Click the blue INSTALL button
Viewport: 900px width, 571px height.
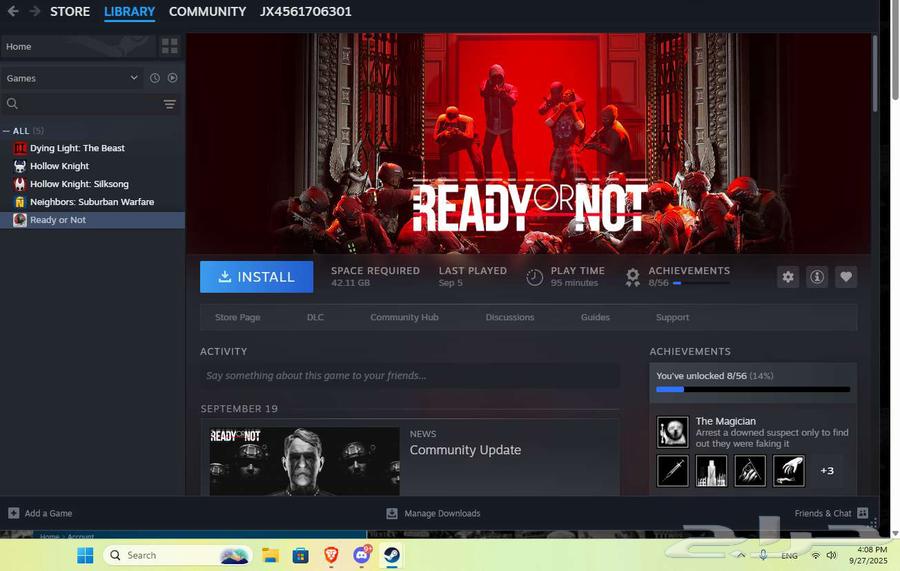pos(257,277)
